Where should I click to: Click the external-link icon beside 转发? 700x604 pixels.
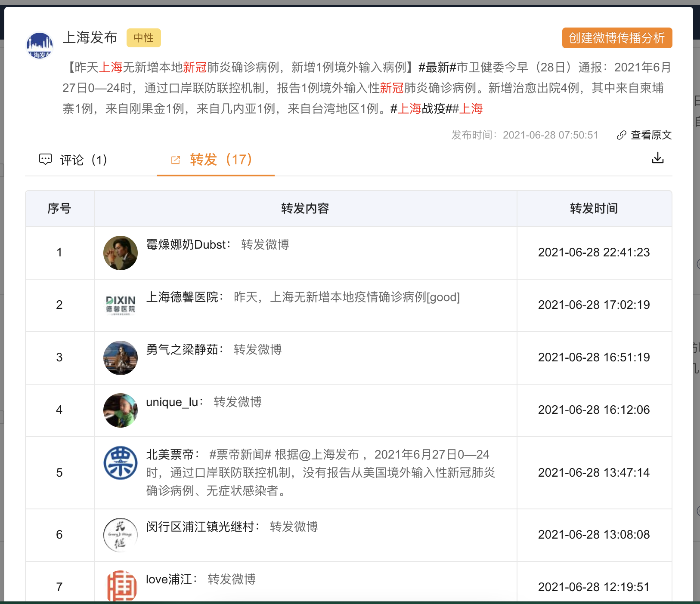[176, 160]
